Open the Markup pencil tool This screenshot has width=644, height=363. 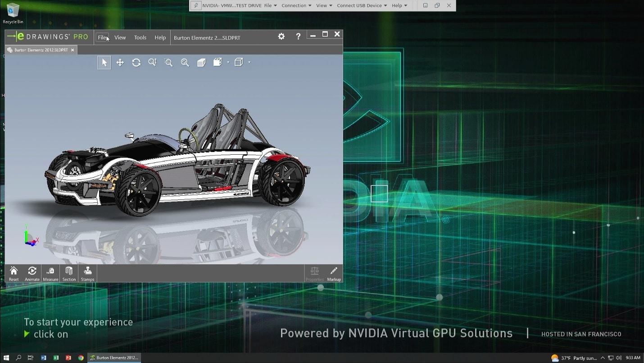(334, 273)
